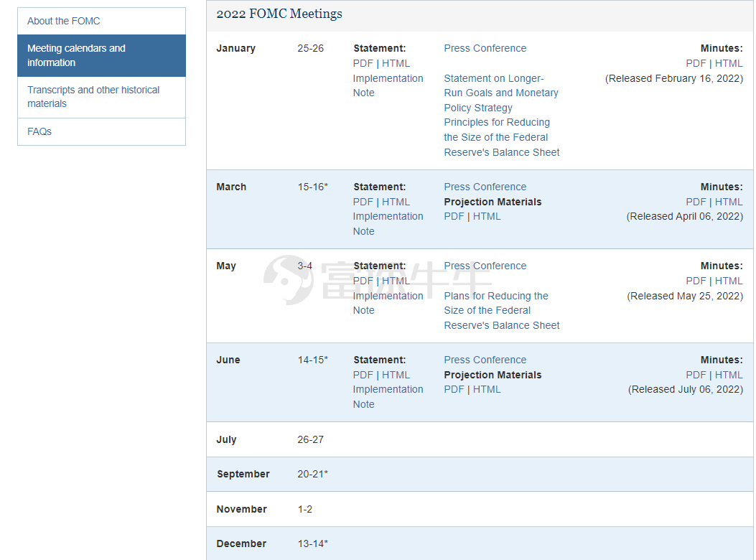Open May statement PDF link

363,281
